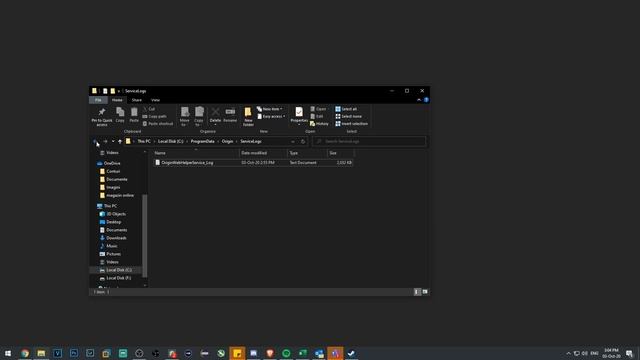Click Invert selection

point(351,124)
